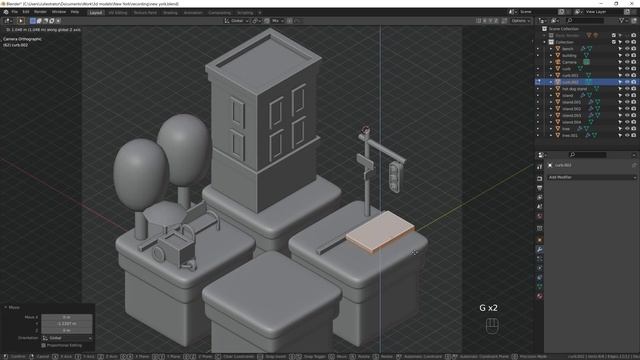Toggle eye icon for tree.001 row
Image resolution: width=640 pixels, height=360 pixels.
coord(627,135)
